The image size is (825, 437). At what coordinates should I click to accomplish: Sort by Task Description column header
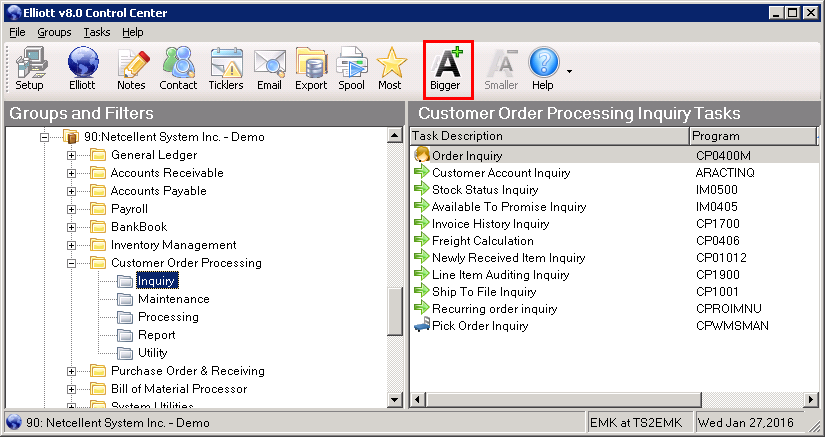(549, 136)
